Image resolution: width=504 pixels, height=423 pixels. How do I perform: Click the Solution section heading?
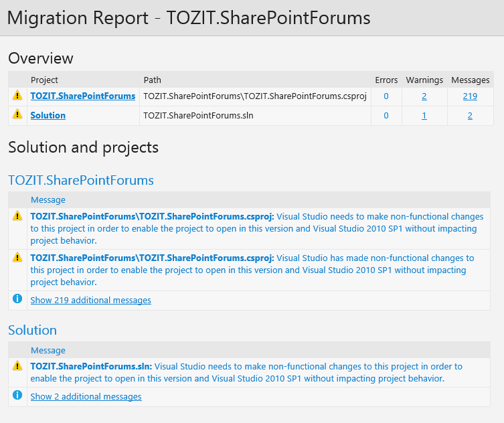point(33,330)
